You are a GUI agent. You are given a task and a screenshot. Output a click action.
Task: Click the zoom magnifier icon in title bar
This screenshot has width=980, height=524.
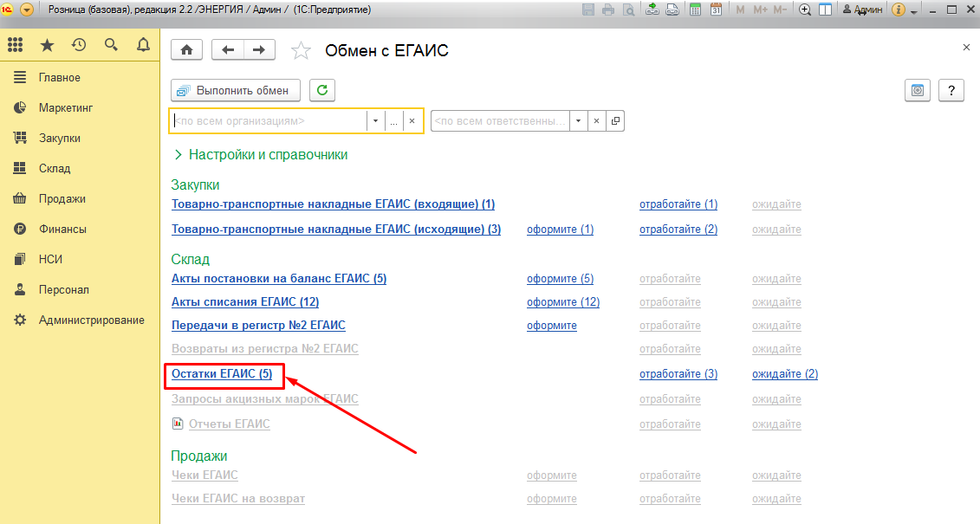804,10
